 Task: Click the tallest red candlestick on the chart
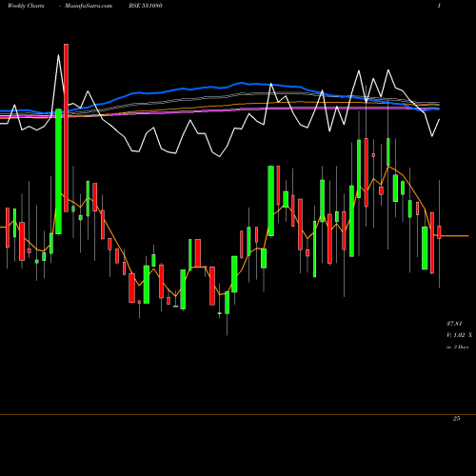[x=66, y=128]
